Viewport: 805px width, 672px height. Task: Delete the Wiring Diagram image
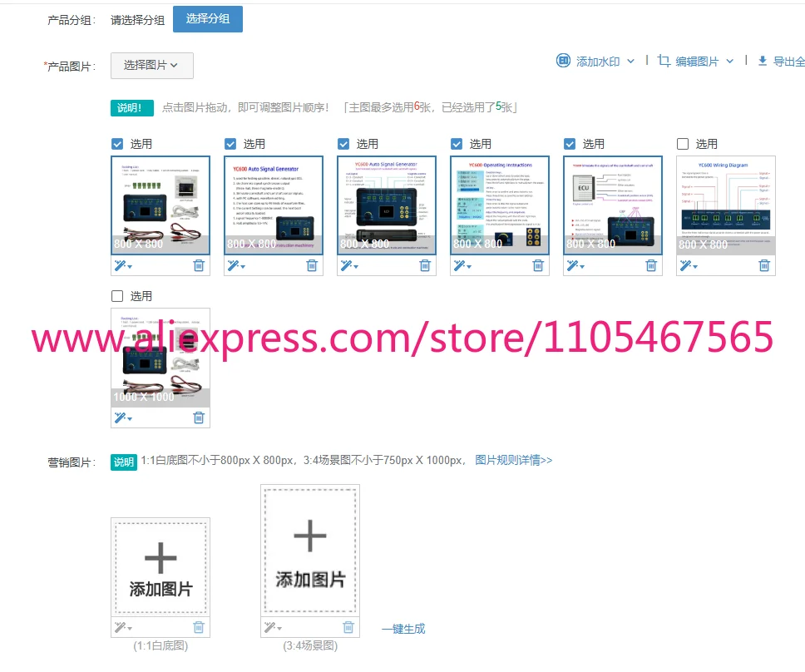point(764,265)
